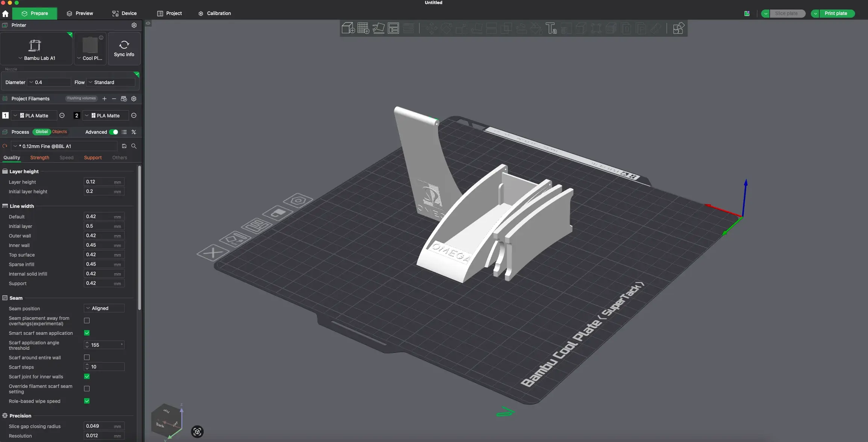The width and height of the screenshot is (868, 442).
Task: Click the Auto-orient icon
Action: tap(378, 28)
